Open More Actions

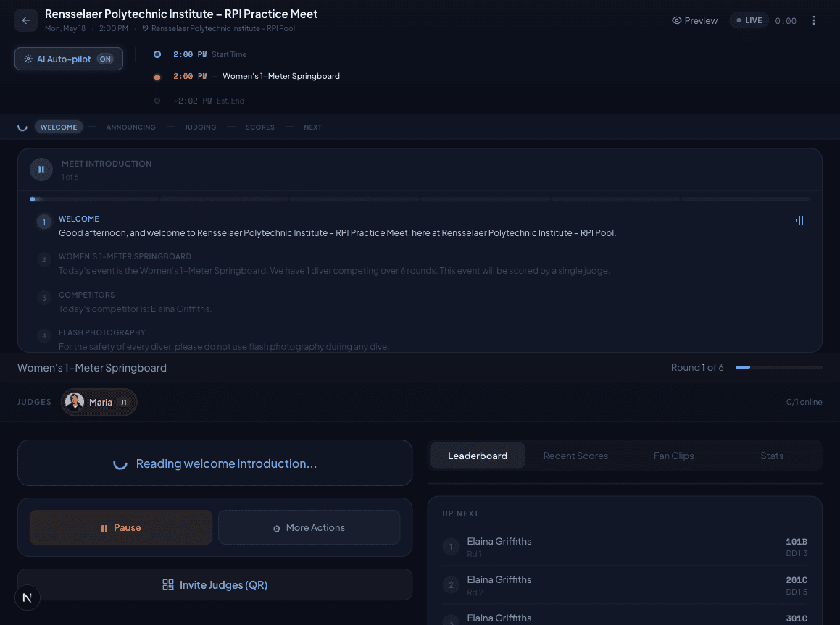(309, 528)
